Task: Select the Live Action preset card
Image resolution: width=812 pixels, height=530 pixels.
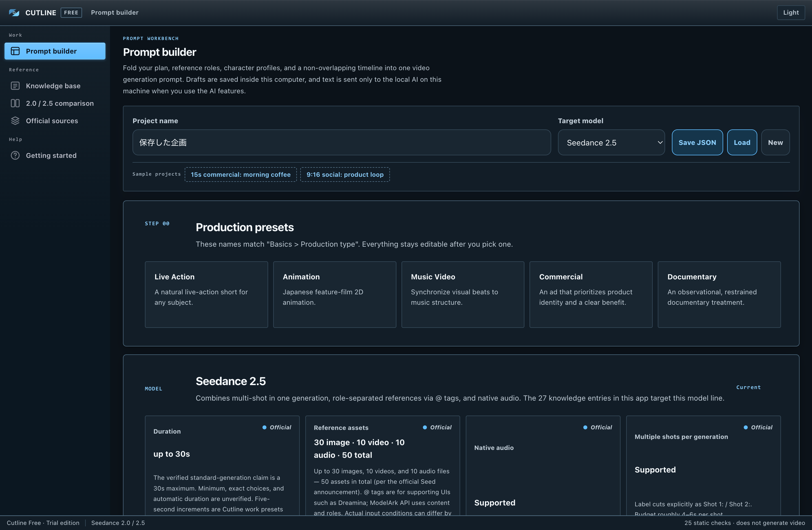Action: pyautogui.click(x=206, y=295)
